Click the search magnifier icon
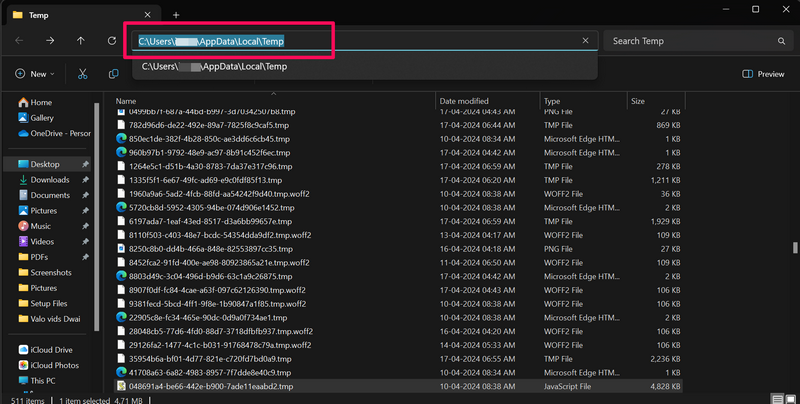800x404 pixels. point(782,41)
